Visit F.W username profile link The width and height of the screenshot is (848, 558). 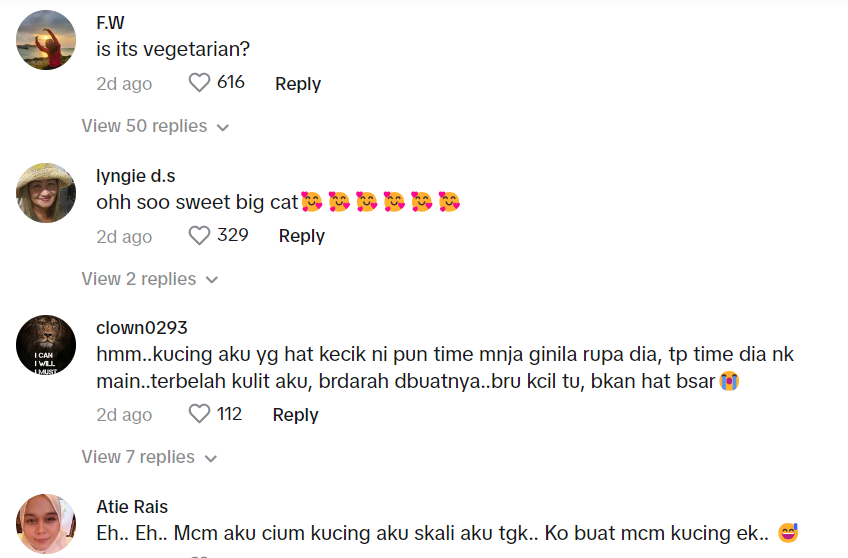click(x=110, y=23)
